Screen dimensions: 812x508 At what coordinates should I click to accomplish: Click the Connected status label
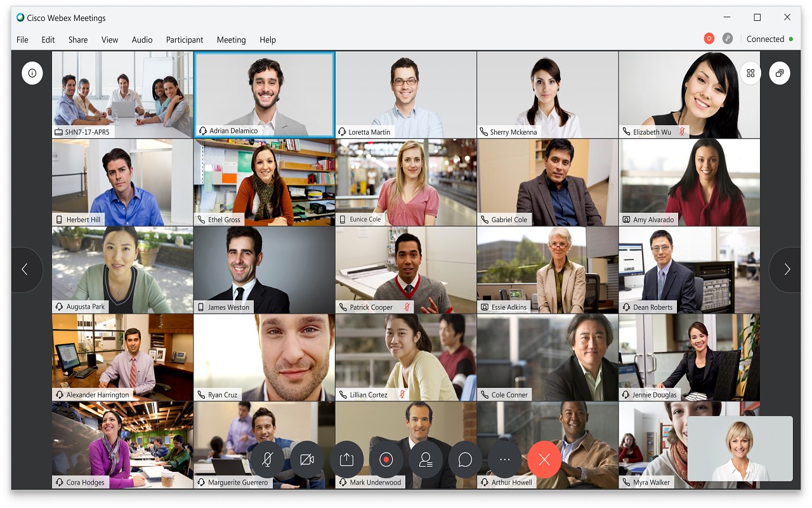point(765,39)
